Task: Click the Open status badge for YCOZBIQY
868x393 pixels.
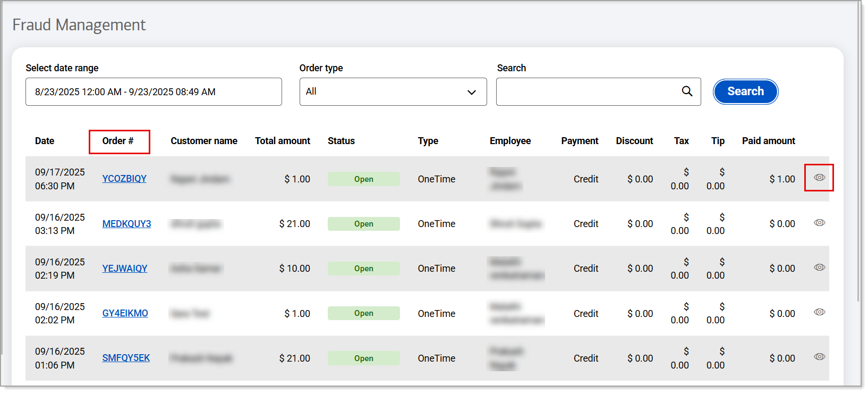Action: click(364, 179)
